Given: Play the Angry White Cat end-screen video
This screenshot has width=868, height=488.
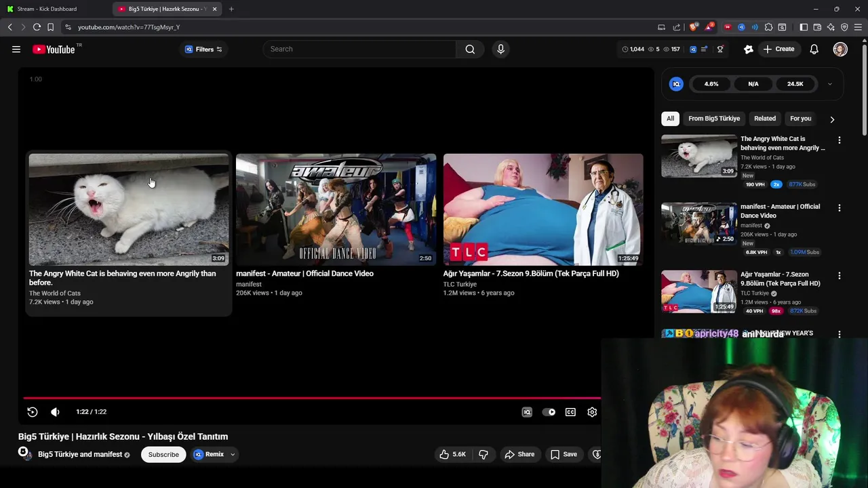Looking at the screenshot, I should (x=129, y=209).
